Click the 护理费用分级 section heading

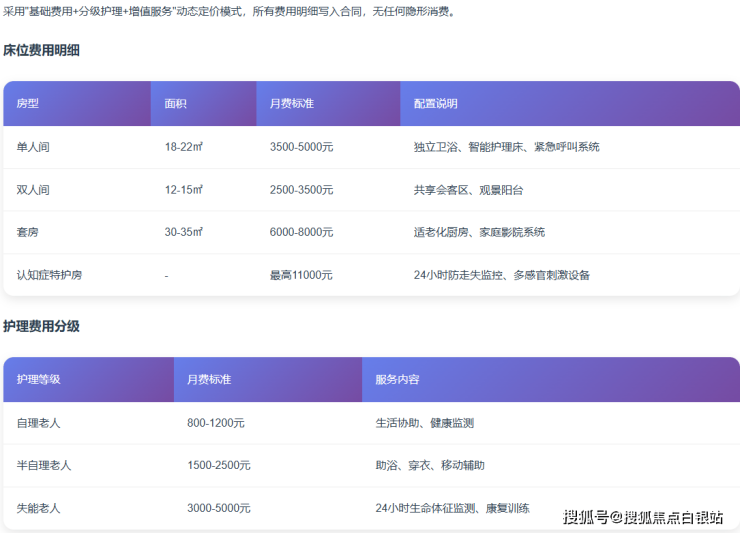41,326
